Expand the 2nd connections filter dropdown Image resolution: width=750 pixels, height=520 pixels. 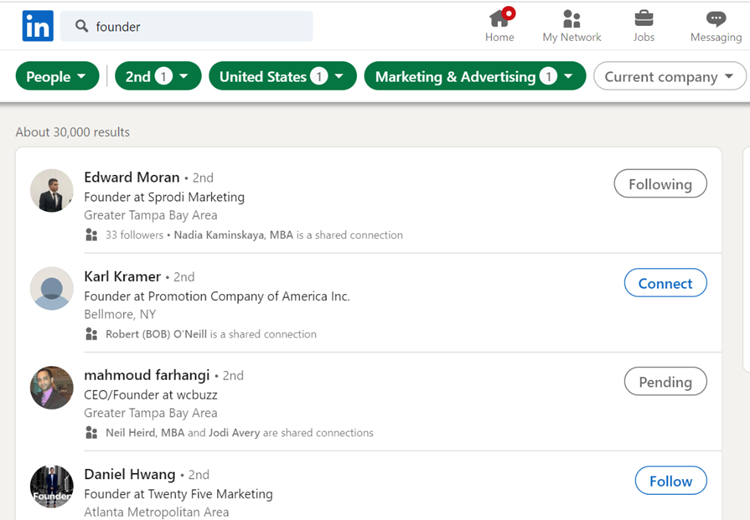[x=158, y=76]
